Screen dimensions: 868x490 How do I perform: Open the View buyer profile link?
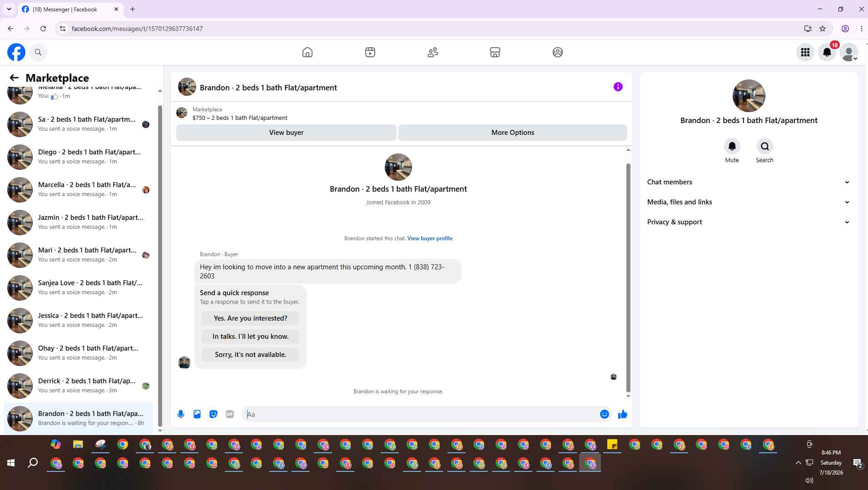(430, 238)
